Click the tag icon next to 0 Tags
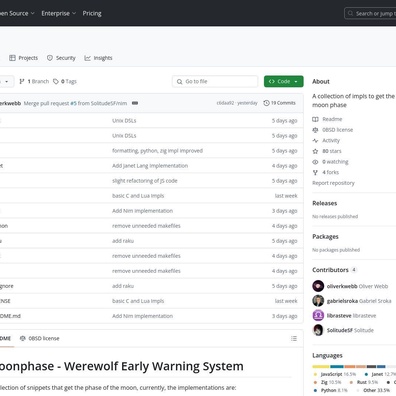 tap(56, 81)
